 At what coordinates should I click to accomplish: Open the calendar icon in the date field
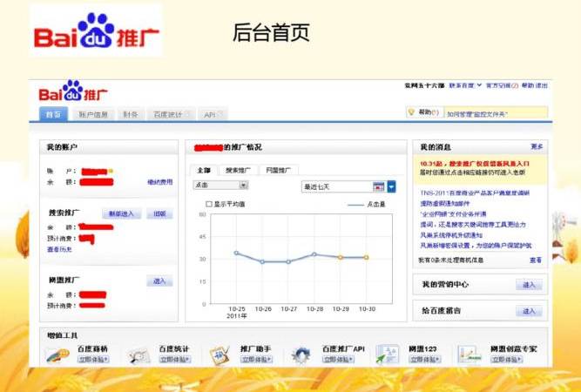(378, 186)
